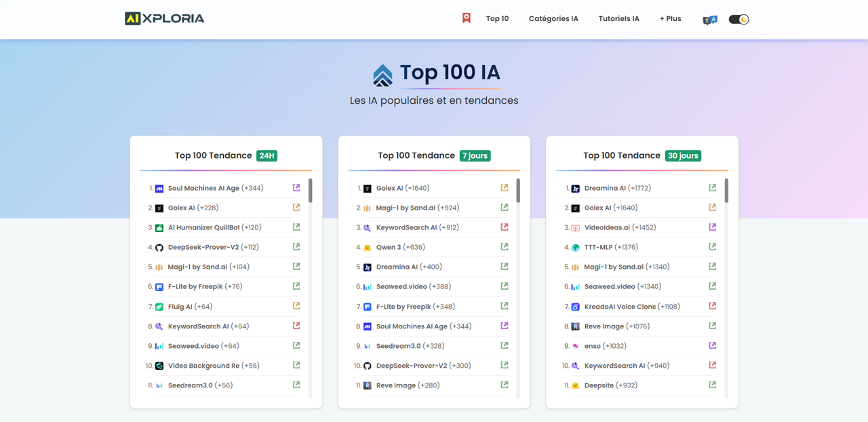Toggle dark mode switch
This screenshot has height=422, width=868.
click(x=738, y=19)
